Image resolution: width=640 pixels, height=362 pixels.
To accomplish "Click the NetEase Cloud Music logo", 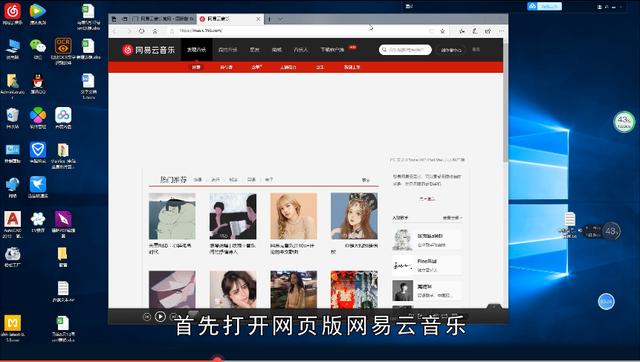I will click(149, 50).
